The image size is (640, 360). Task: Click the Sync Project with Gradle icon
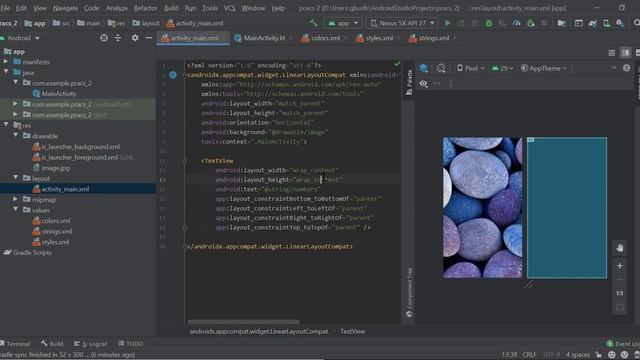[592, 23]
